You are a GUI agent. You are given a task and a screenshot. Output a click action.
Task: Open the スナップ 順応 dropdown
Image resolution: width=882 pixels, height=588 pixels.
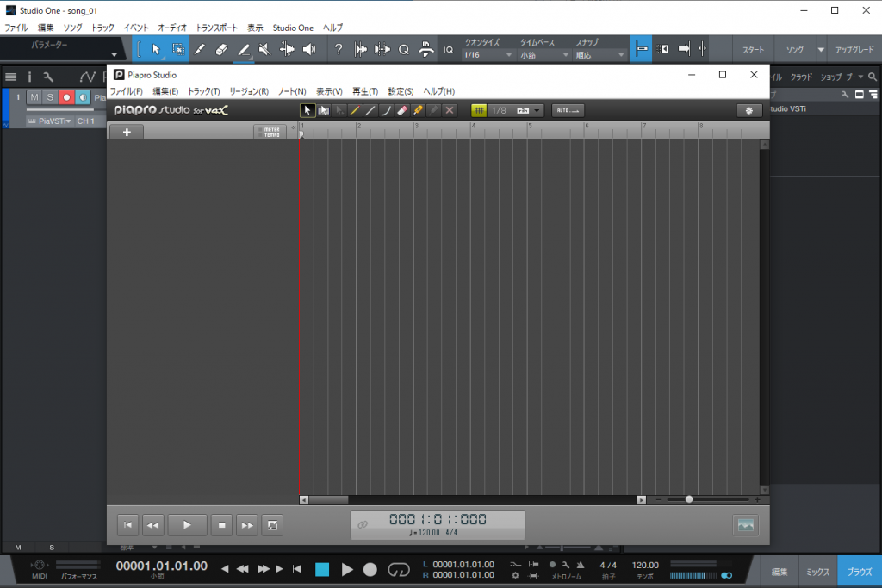point(600,53)
